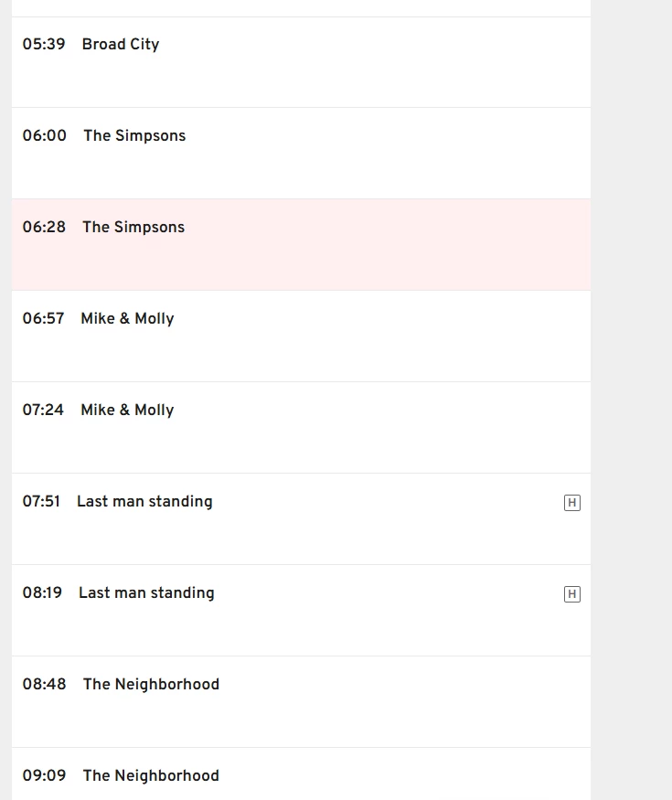Screen dimensions: 672x800
Task: Open The Neighborhood title at 08:48
Action: (151, 684)
